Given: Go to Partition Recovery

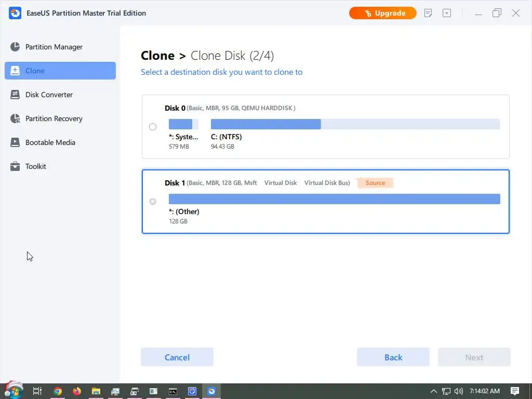Looking at the screenshot, I should [x=60, y=118].
